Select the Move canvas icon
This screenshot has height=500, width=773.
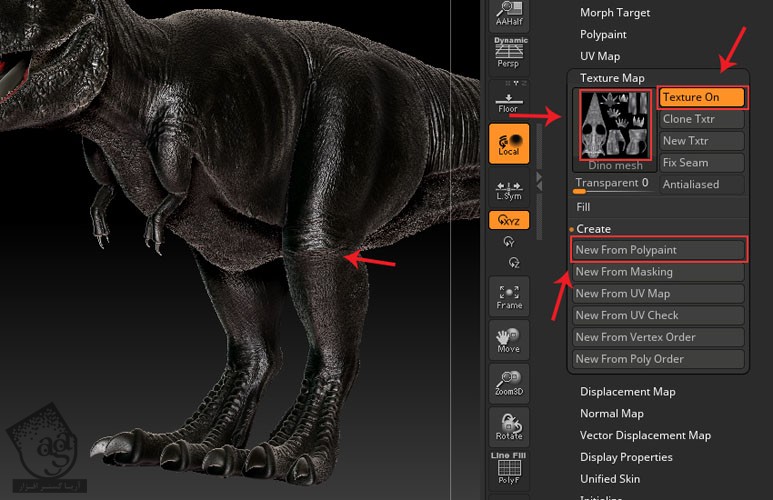(x=509, y=340)
